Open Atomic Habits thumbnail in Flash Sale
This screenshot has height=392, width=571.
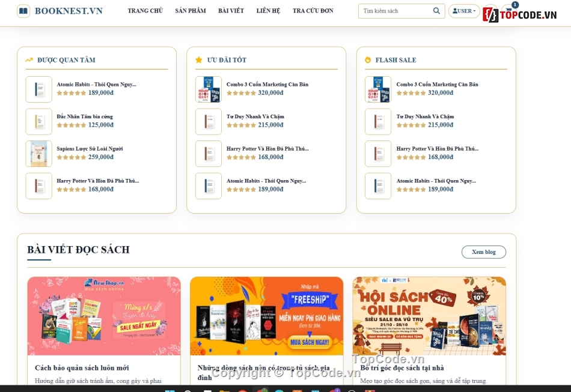(x=378, y=186)
